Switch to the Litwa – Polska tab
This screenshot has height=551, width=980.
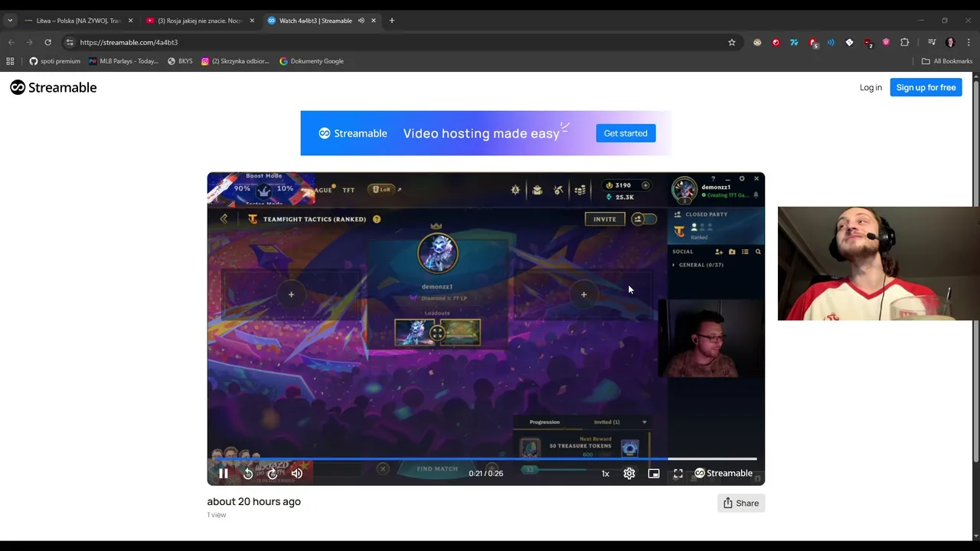click(78, 21)
